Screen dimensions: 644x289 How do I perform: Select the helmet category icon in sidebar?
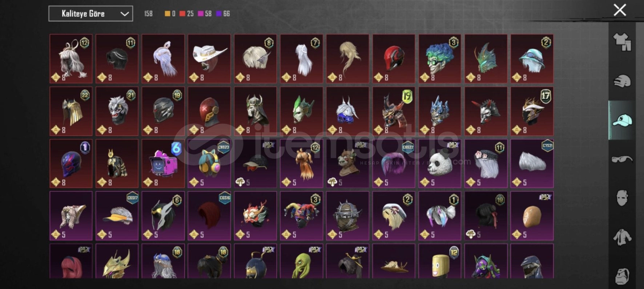[622, 81]
